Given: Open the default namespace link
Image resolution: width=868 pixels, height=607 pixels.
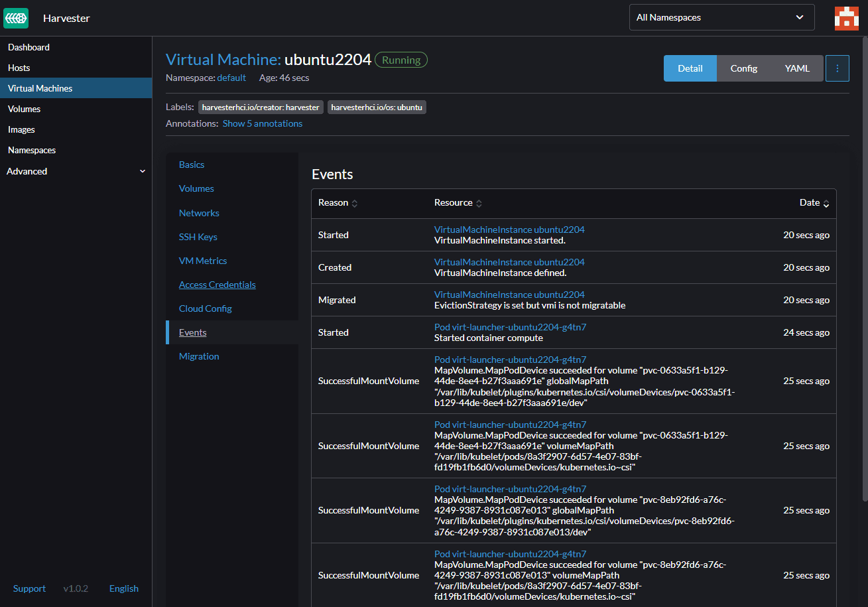Looking at the screenshot, I should coord(231,78).
